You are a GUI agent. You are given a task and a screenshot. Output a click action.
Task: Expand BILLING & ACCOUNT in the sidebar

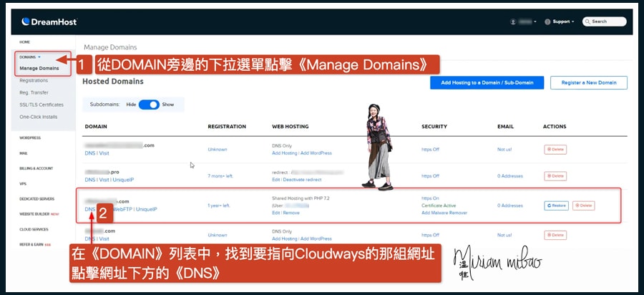click(36, 168)
